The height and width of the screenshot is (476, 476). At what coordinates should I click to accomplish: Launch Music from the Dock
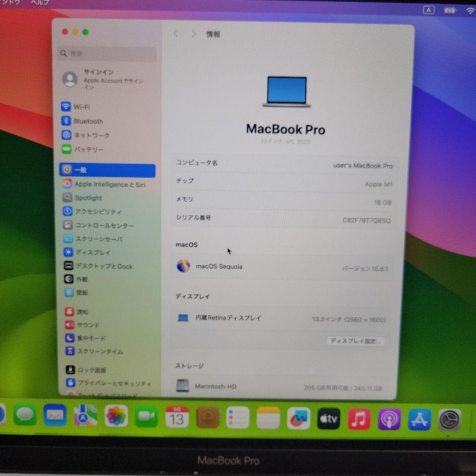[x=359, y=419]
